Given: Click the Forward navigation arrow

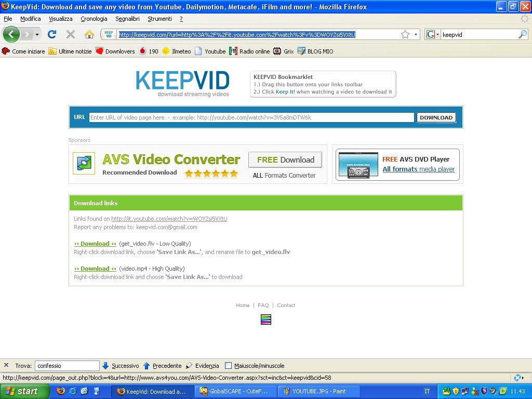Looking at the screenshot, I should pos(27,34).
